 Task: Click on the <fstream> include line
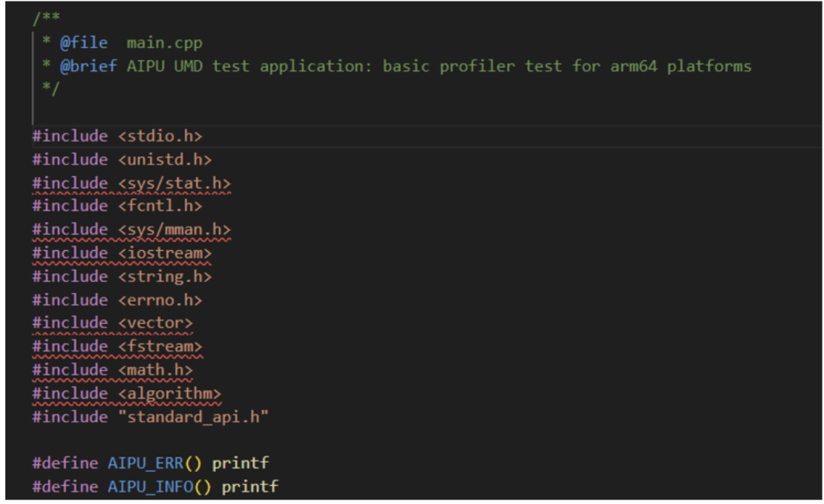(117, 347)
